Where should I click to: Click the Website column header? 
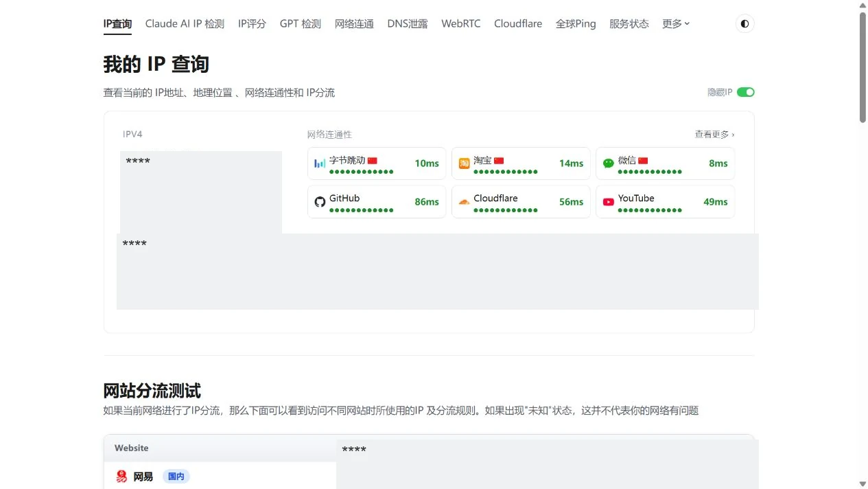tap(132, 448)
